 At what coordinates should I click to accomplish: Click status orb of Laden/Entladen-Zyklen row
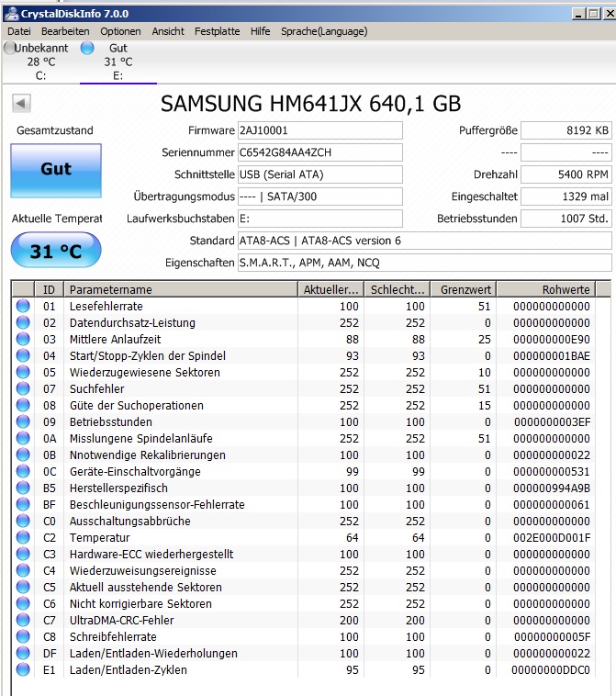(x=23, y=669)
